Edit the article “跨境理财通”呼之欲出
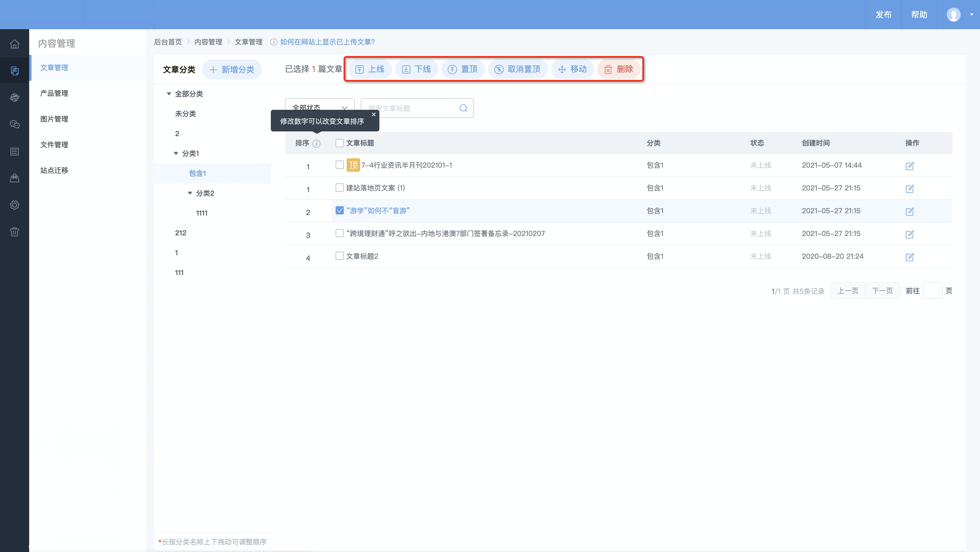The image size is (980, 552). [x=910, y=235]
